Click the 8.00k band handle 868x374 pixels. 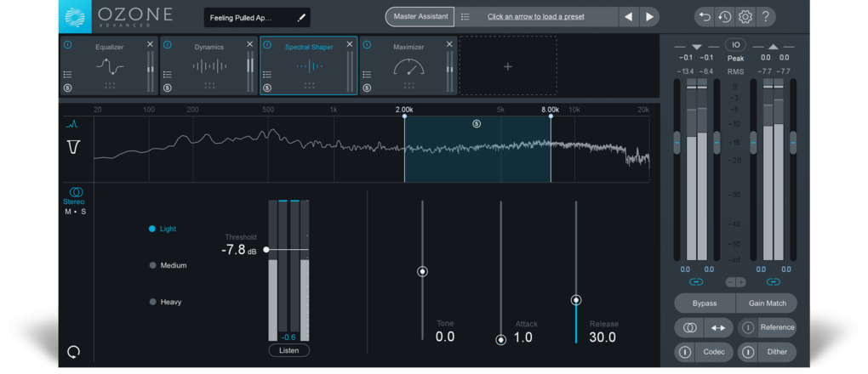tap(551, 116)
